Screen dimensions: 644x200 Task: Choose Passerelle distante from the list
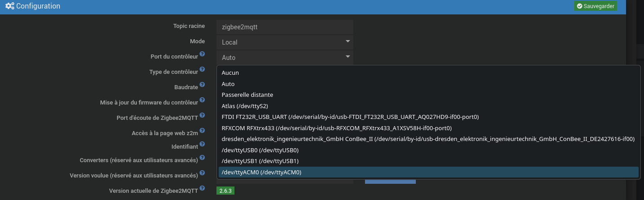click(x=248, y=95)
